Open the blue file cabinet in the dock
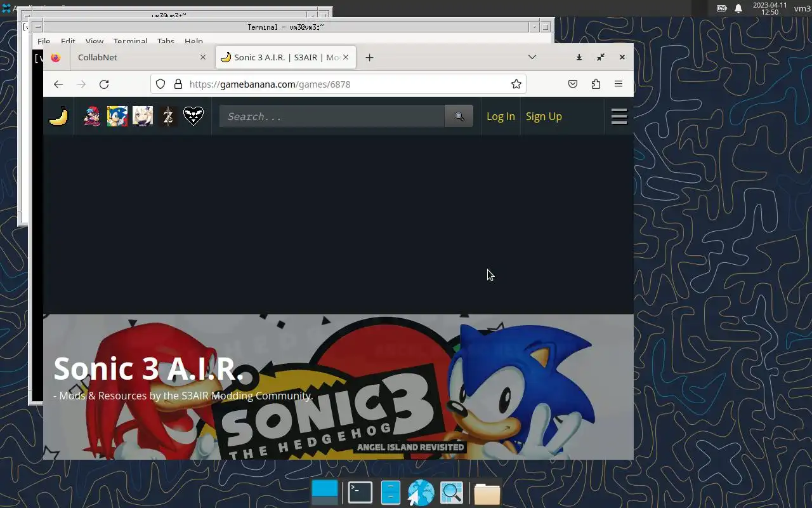 (391, 493)
